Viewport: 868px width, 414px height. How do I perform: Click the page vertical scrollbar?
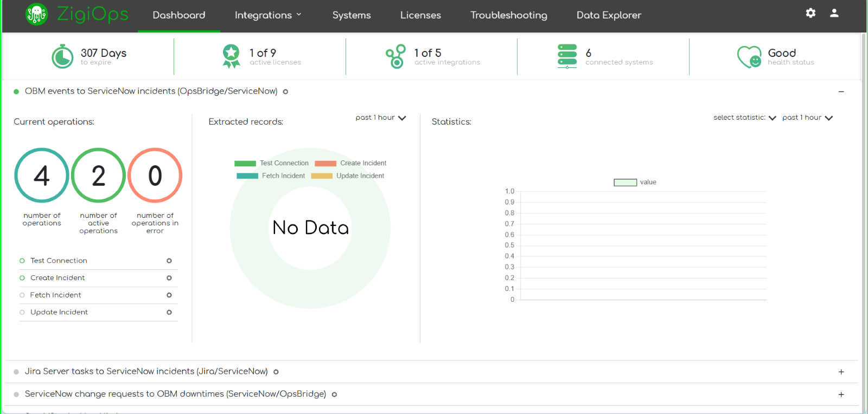864,219
